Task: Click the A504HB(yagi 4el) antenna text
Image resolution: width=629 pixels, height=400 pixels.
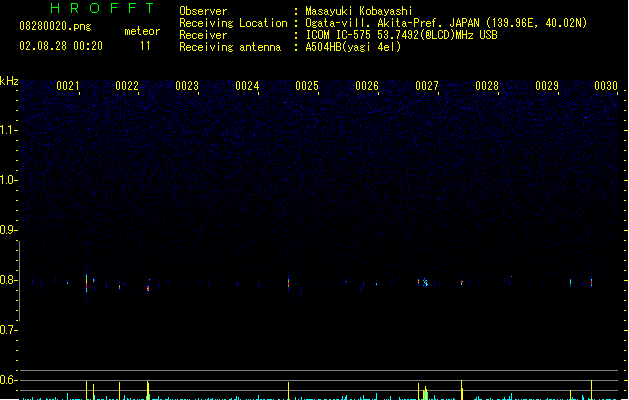Action: (353, 47)
